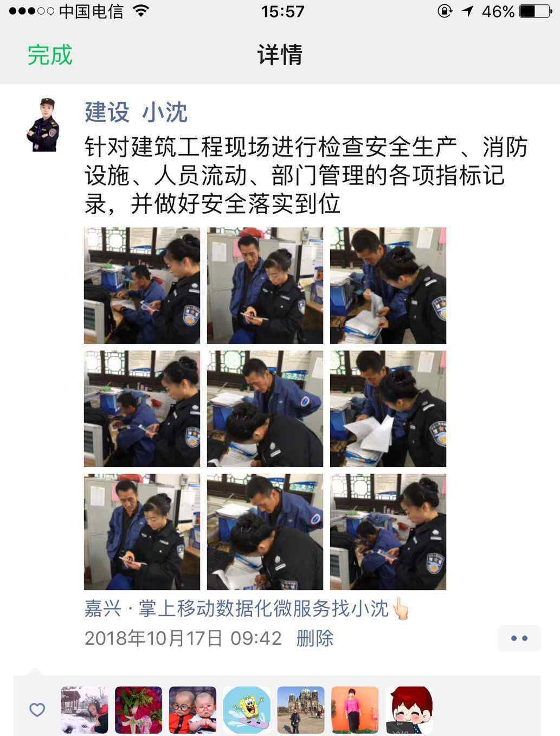View the first photo in the top row
Viewport: 560px width, 736px height.
coord(142,285)
